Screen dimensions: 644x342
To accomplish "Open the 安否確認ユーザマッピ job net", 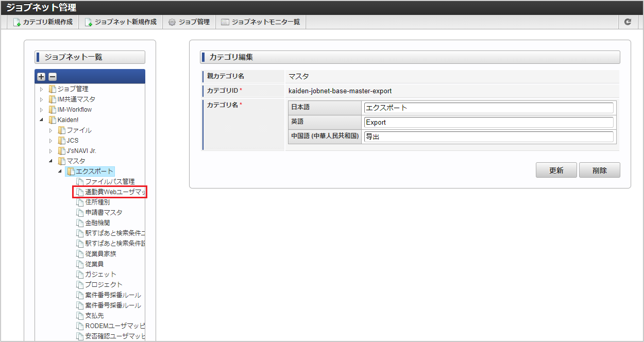I will (115, 336).
